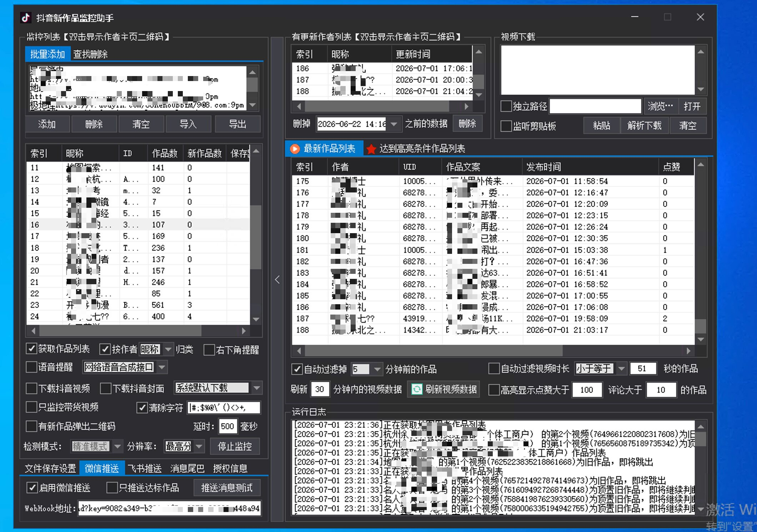Open the 精准模式 detection mode dropdown
This screenshot has width=757, height=532.
[x=117, y=446]
